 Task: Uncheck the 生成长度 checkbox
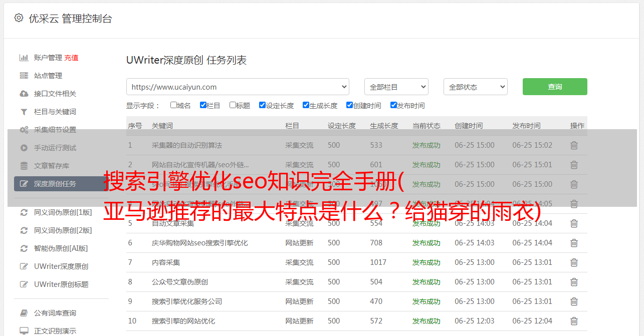pyautogui.click(x=306, y=105)
